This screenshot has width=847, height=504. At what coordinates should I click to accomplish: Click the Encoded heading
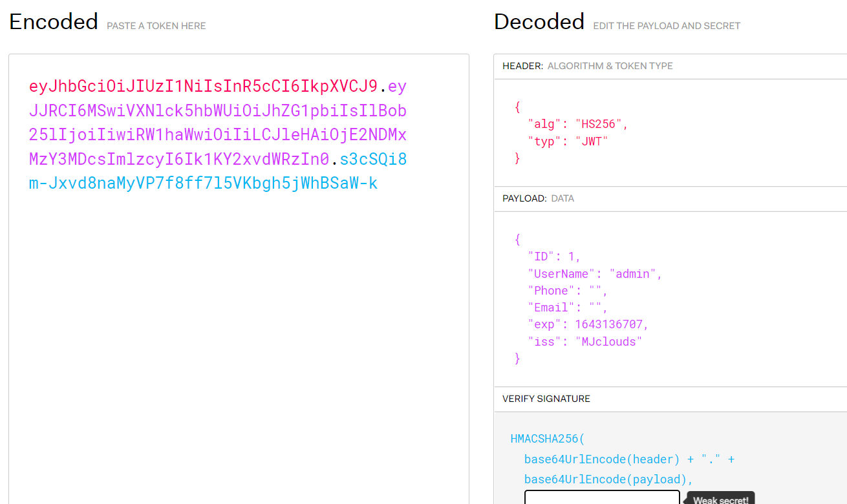54,22
